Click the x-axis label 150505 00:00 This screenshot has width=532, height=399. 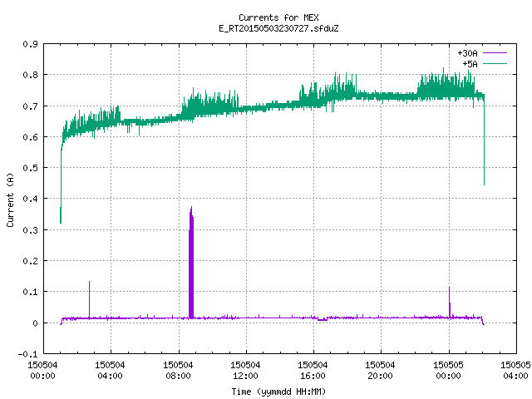448,371
